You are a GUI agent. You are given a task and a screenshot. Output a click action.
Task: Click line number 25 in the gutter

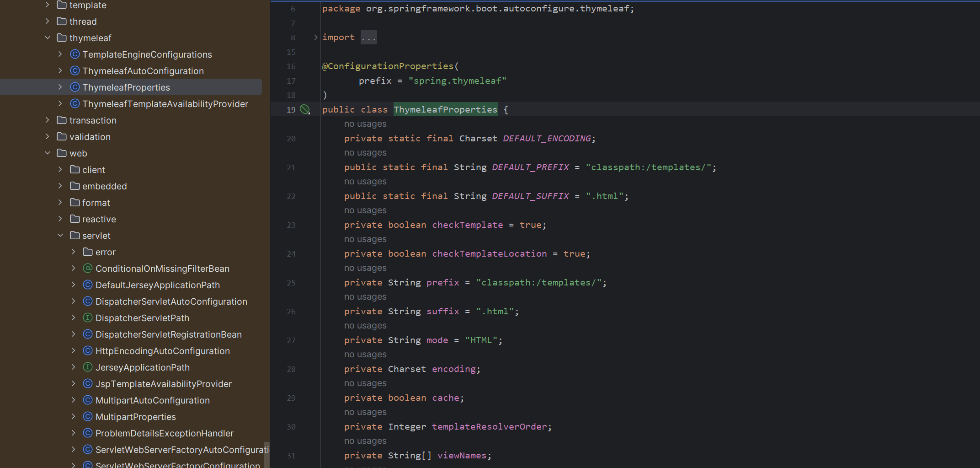point(291,283)
